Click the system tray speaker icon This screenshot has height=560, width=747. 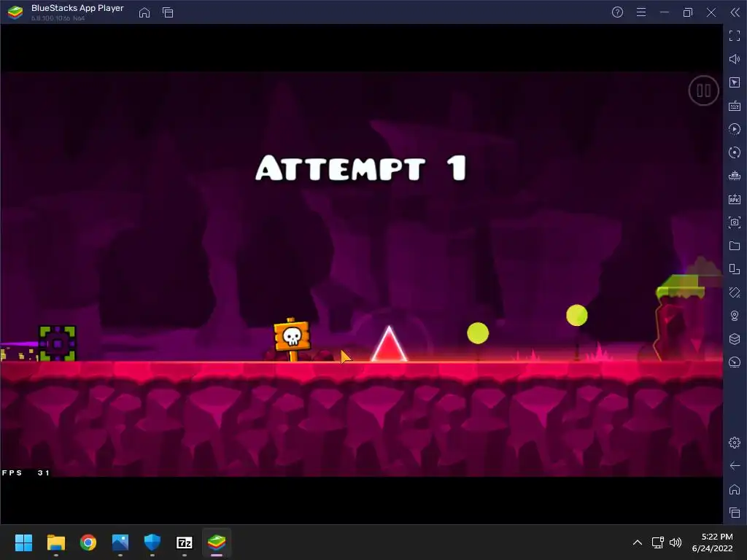(x=676, y=542)
